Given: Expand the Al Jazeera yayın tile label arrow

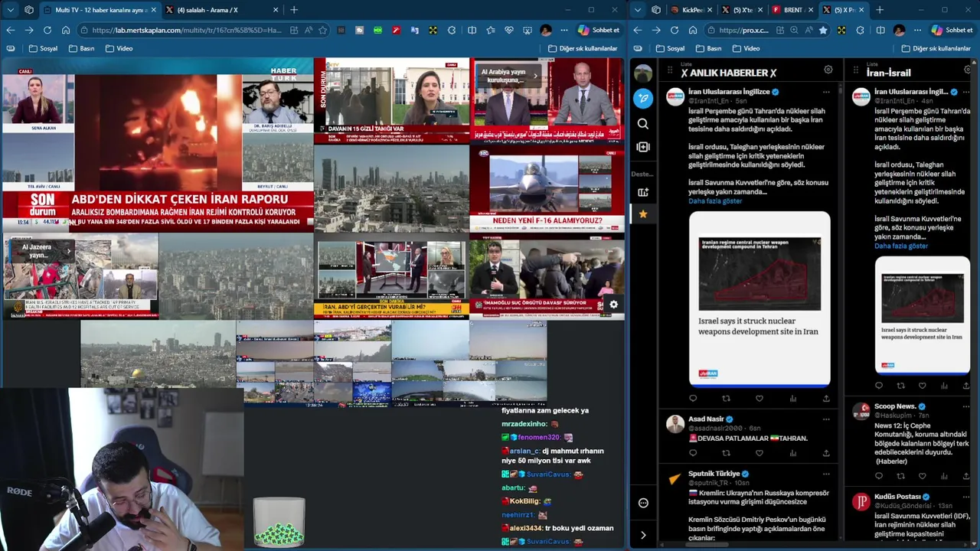Looking at the screenshot, I should (68, 250).
